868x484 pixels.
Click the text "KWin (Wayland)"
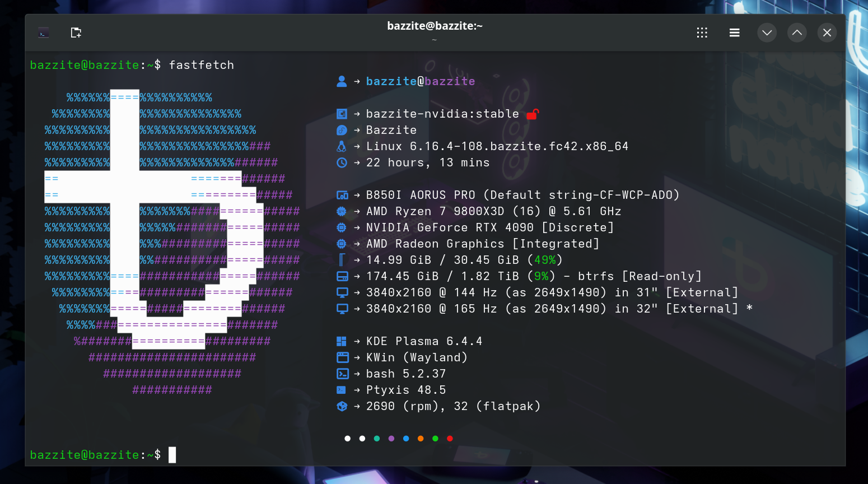pos(417,357)
